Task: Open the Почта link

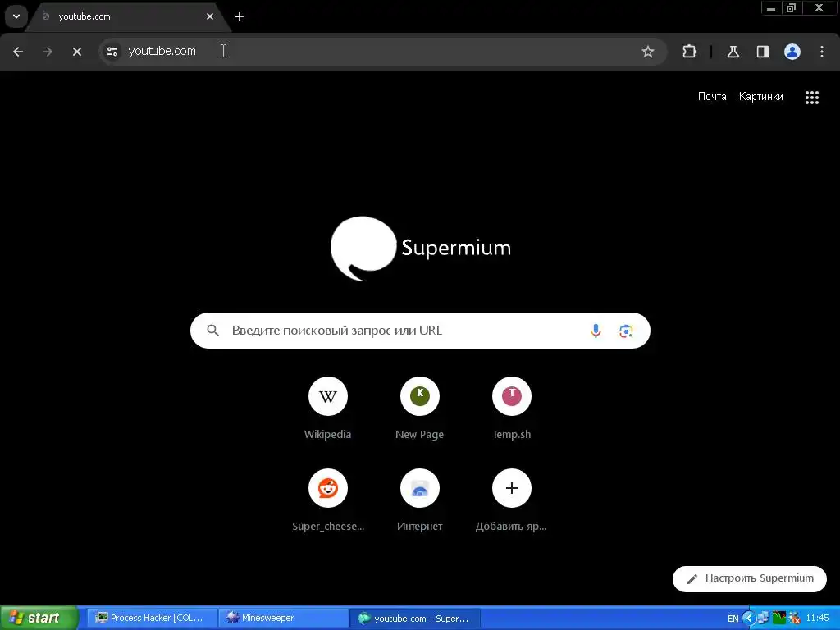Action: (712, 97)
